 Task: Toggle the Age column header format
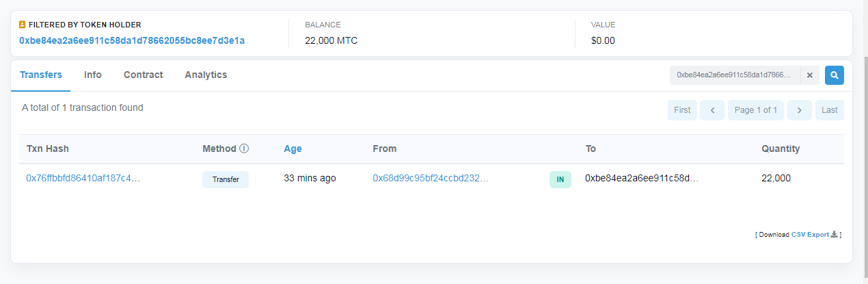293,149
